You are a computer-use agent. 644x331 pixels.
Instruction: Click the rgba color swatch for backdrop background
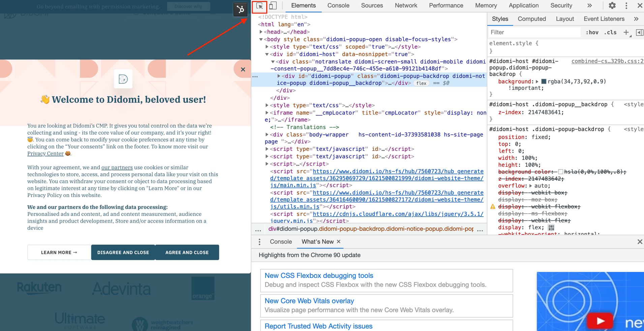(x=544, y=81)
